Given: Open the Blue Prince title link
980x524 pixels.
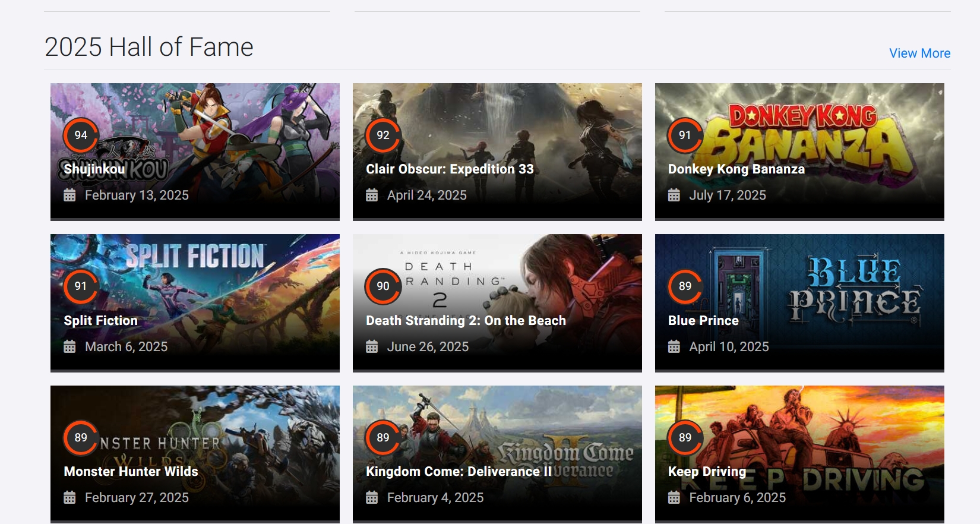Looking at the screenshot, I should 703,321.
